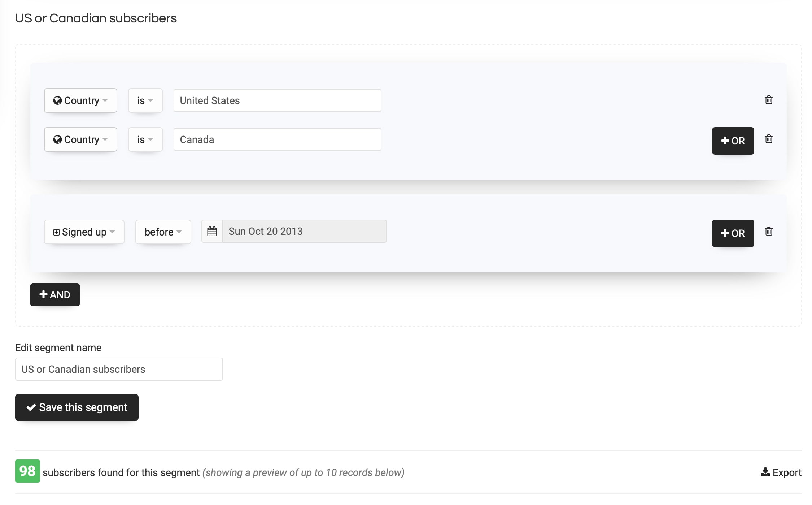The height and width of the screenshot is (505, 812).
Task: Expand the 'before' operator dropdown
Action: pyautogui.click(x=163, y=232)
